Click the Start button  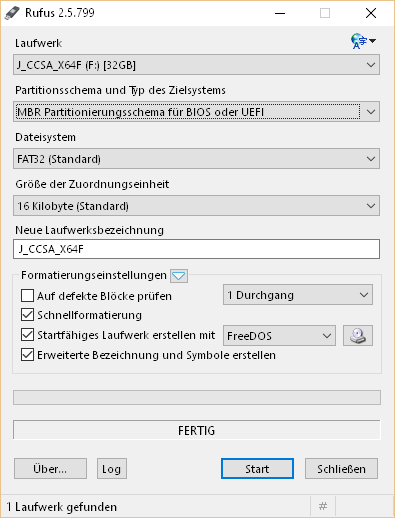[x=257, y=469]
